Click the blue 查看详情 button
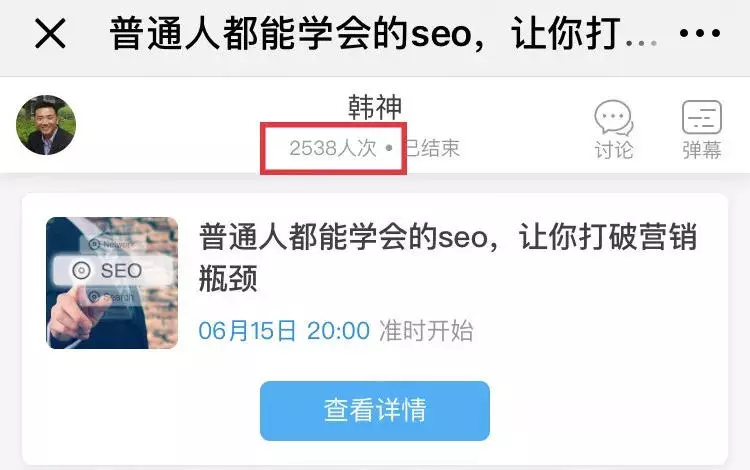Image resolution: width=750 pixels, height=470 pixels. (375, 411)
